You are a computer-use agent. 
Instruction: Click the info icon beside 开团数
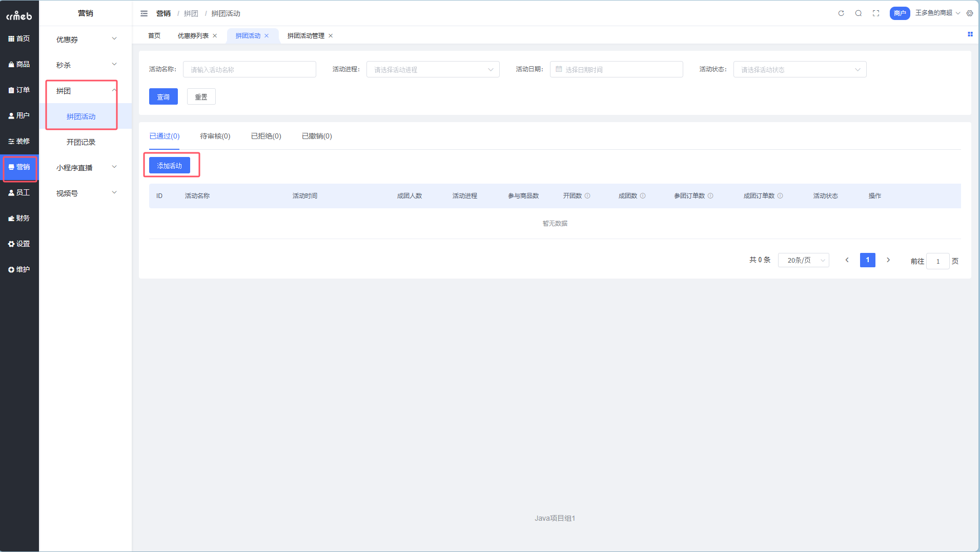click(x=587, y=196)
